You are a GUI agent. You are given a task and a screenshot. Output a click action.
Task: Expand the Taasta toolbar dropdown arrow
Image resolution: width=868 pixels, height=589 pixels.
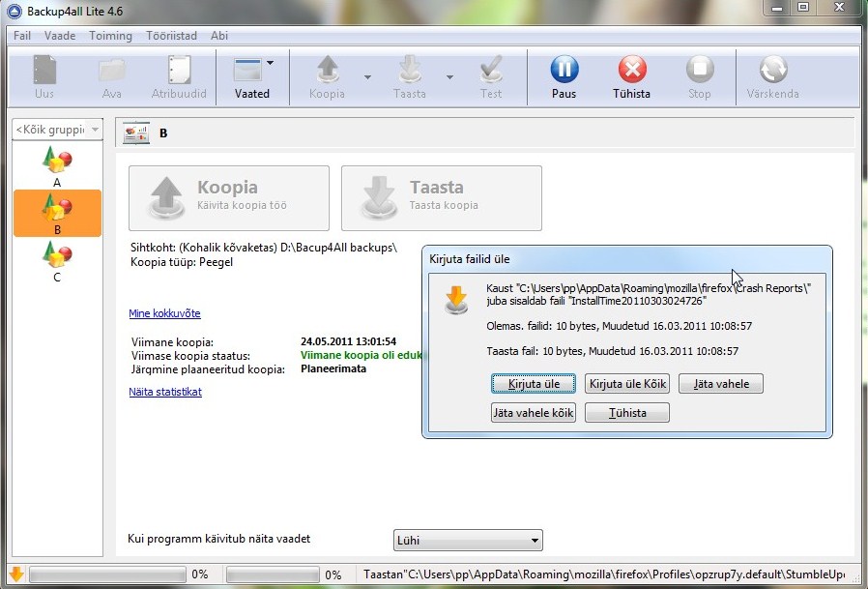(449, 77)
